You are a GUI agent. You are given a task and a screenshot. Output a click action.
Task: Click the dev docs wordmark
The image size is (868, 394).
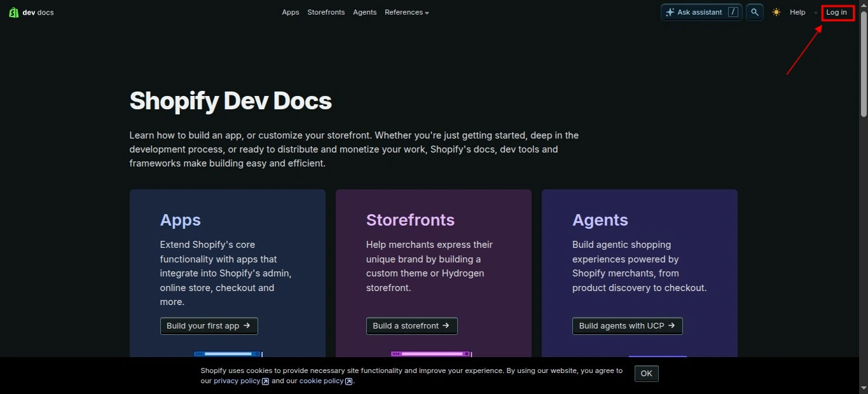[38, 12]
